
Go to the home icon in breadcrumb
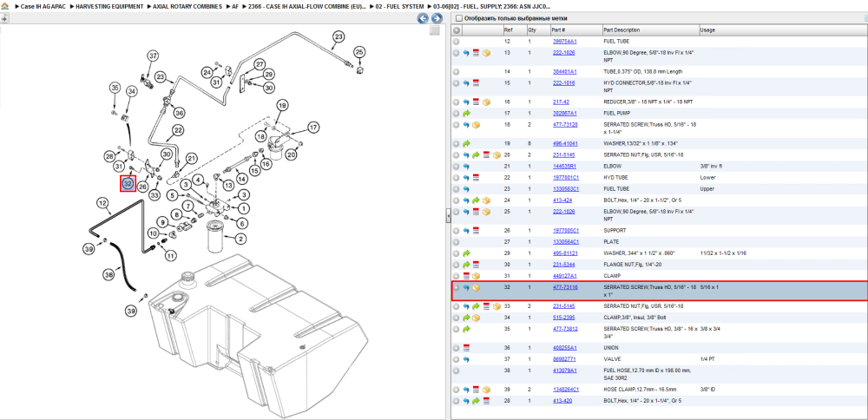[x=4, y=6]
